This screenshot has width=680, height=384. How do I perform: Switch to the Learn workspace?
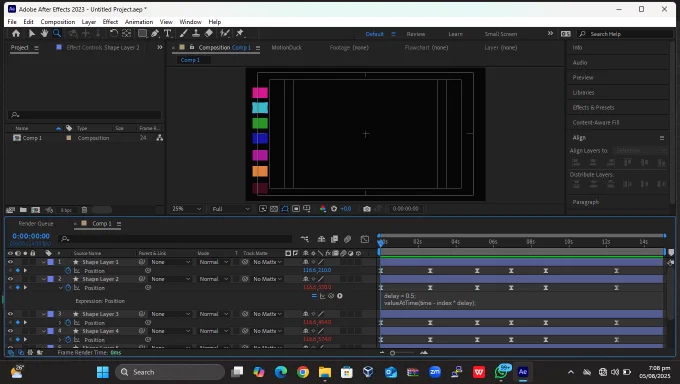click(x=455, y=34)
